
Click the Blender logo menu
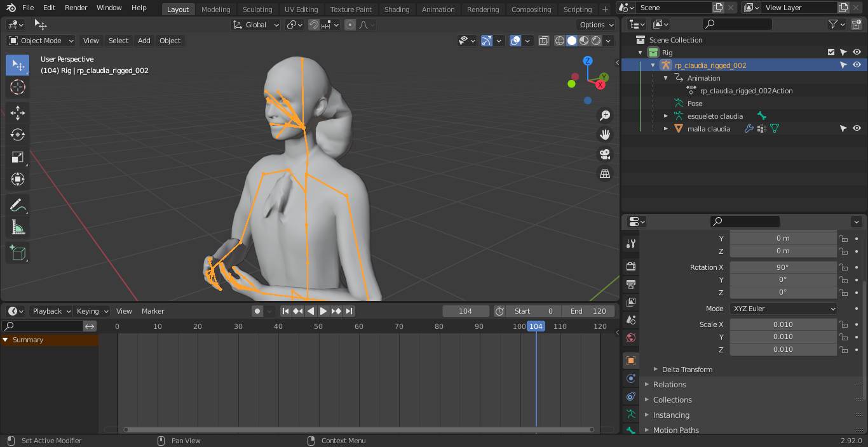(11, 8)
